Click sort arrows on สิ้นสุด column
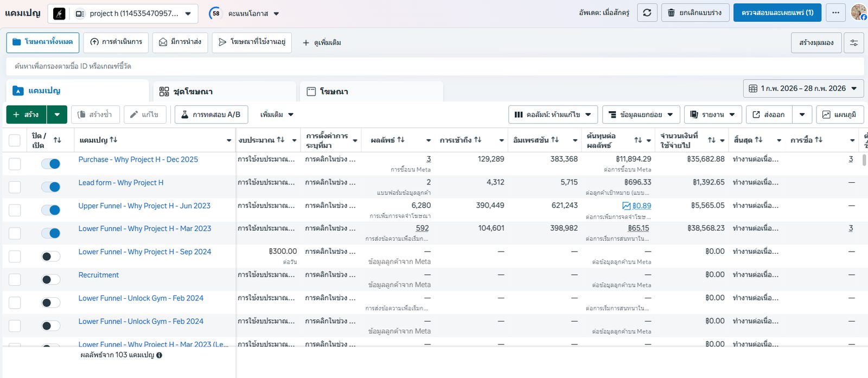The width and height of the screenshot is (868, 378). pos(758,139)
